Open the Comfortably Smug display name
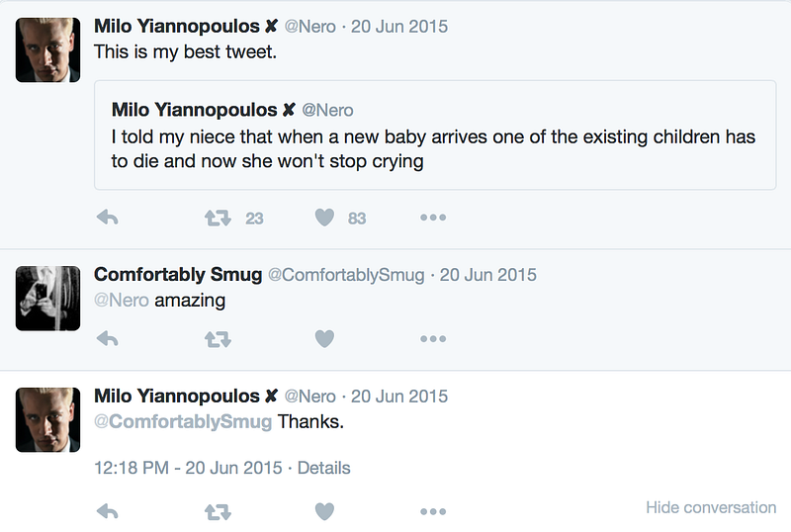This screenshot has height=532, width=791. 177,274
